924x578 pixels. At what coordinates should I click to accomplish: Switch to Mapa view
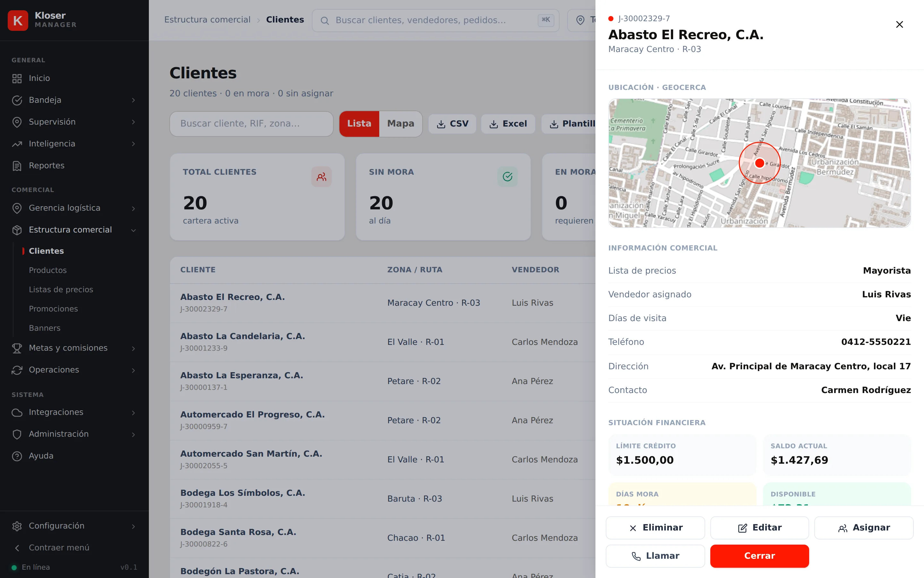400,124
